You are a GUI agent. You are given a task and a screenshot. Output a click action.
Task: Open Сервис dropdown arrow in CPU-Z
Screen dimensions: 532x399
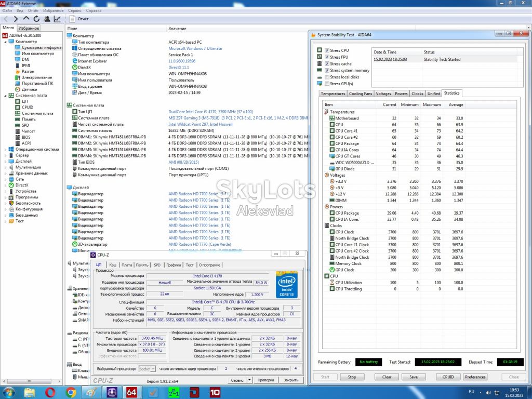(249, 380)
